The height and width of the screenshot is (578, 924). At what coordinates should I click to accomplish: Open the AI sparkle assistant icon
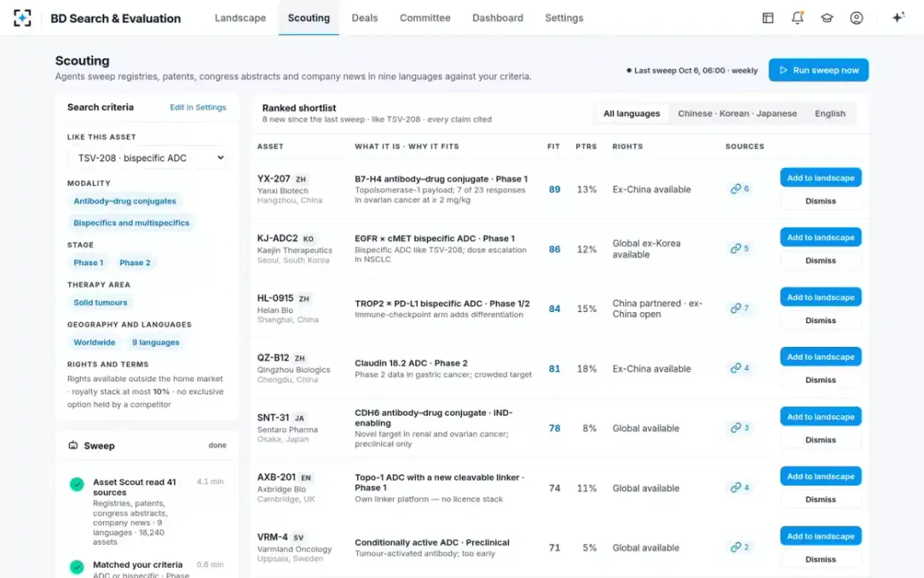coord(898,18)
